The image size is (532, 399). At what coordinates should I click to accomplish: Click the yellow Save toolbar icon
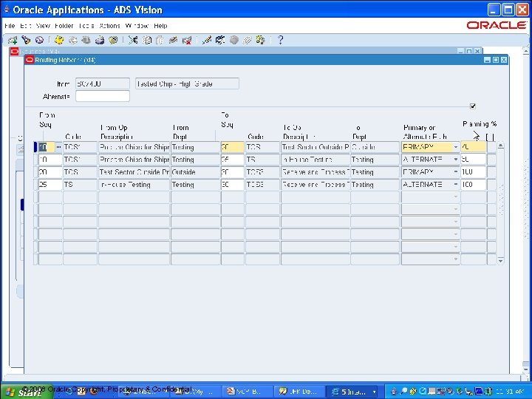coord(59,41)
